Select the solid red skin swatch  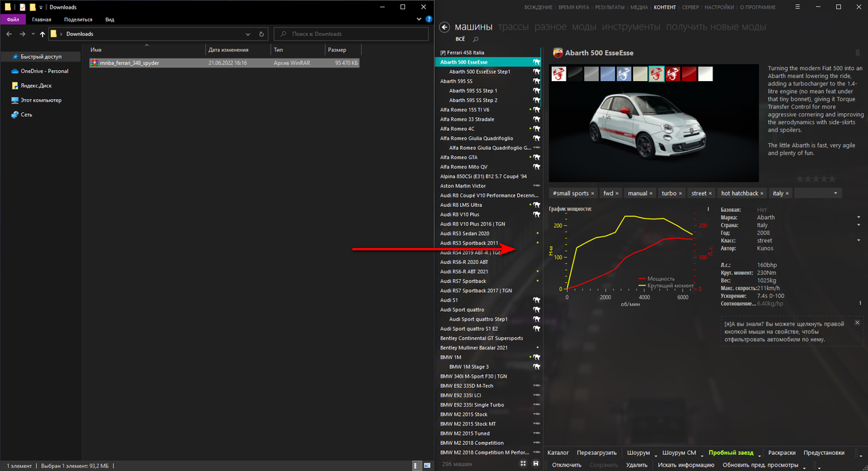coord(689,74)
